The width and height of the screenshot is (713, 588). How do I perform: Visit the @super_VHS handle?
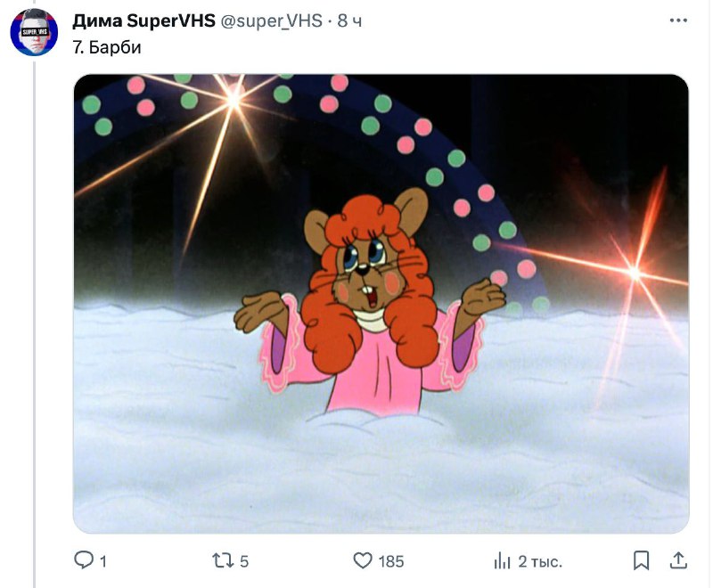pyautogui.click(x=272, y=20)
